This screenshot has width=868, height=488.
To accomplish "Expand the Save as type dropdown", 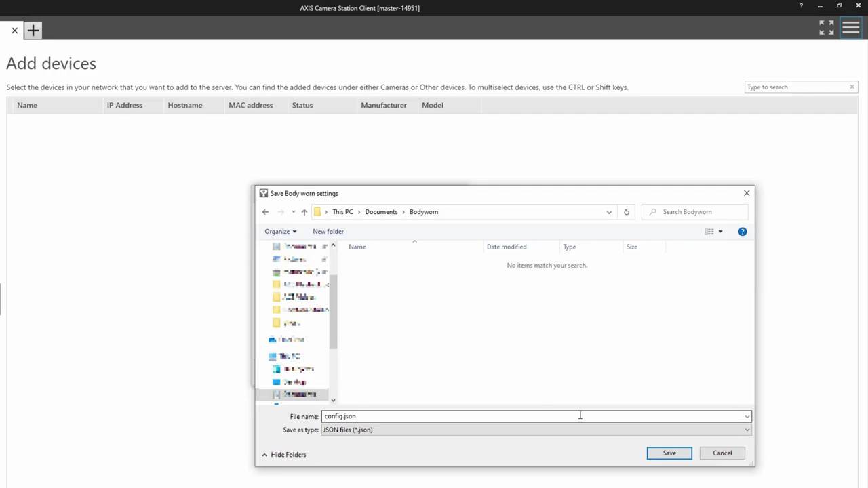I will (747, 430).
